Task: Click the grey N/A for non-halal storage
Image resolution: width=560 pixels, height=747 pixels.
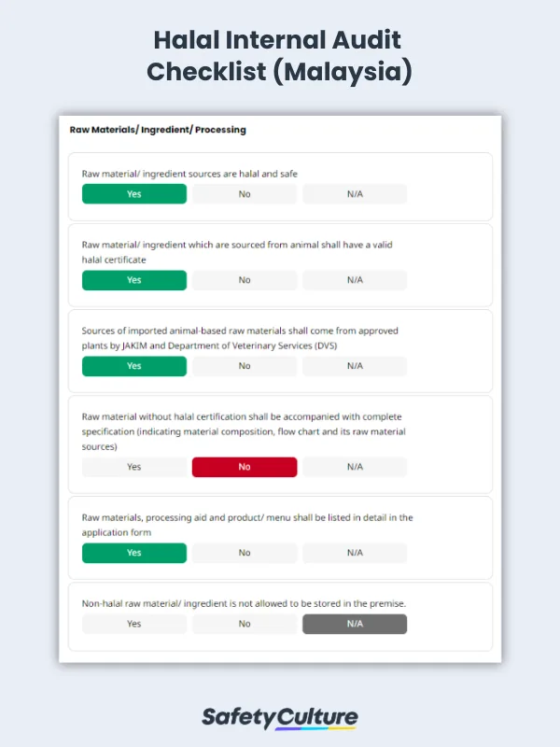Action: click(x=355, y=624)
